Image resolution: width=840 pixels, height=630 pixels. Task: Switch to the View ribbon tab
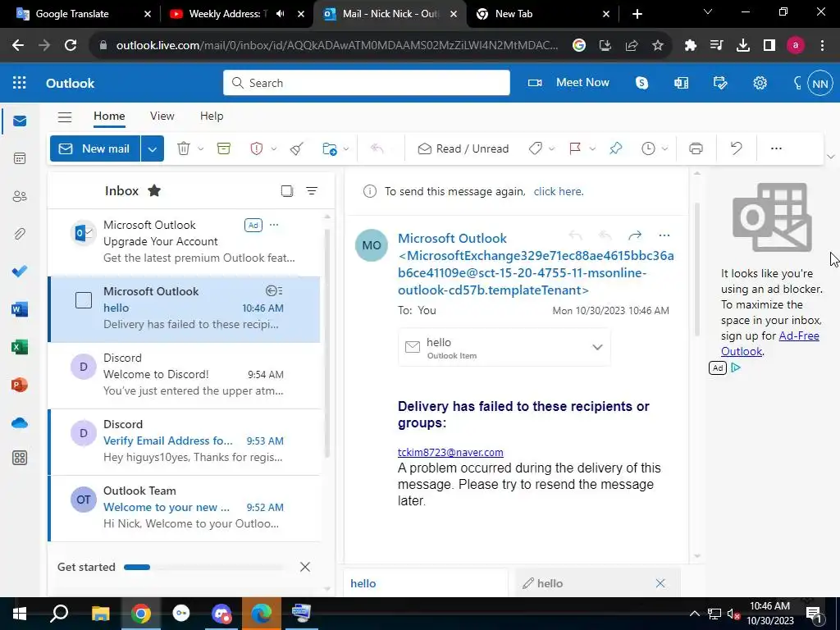[x=162, y=116]
